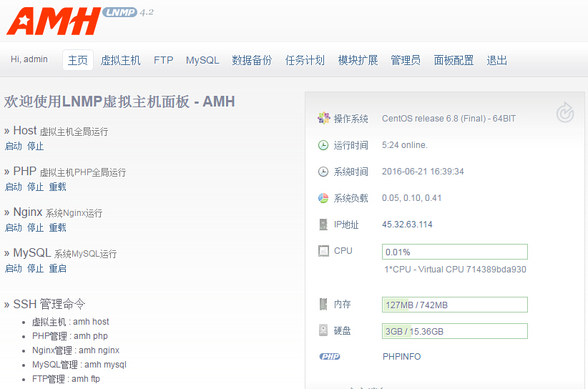Click the amh mysql command line
Image resolution: width=588 pixels, height=389 pixels.
[x=79, y=364]
